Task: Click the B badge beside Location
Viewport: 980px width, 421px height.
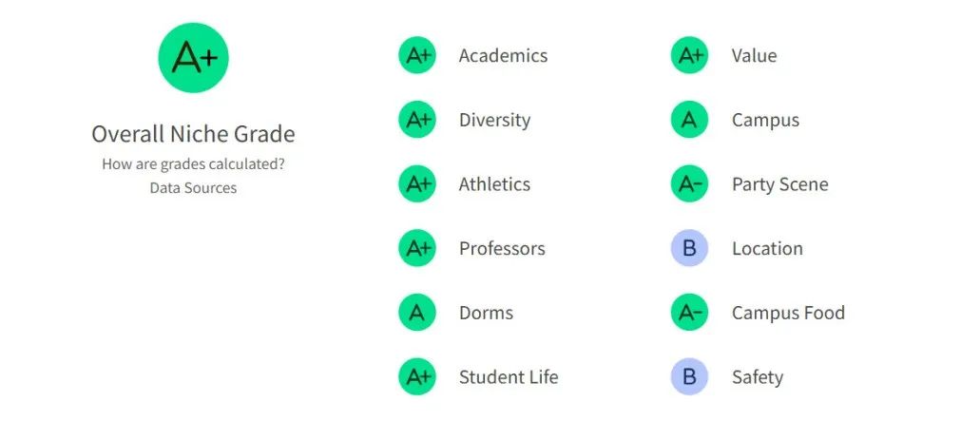Action: (689, 248)
